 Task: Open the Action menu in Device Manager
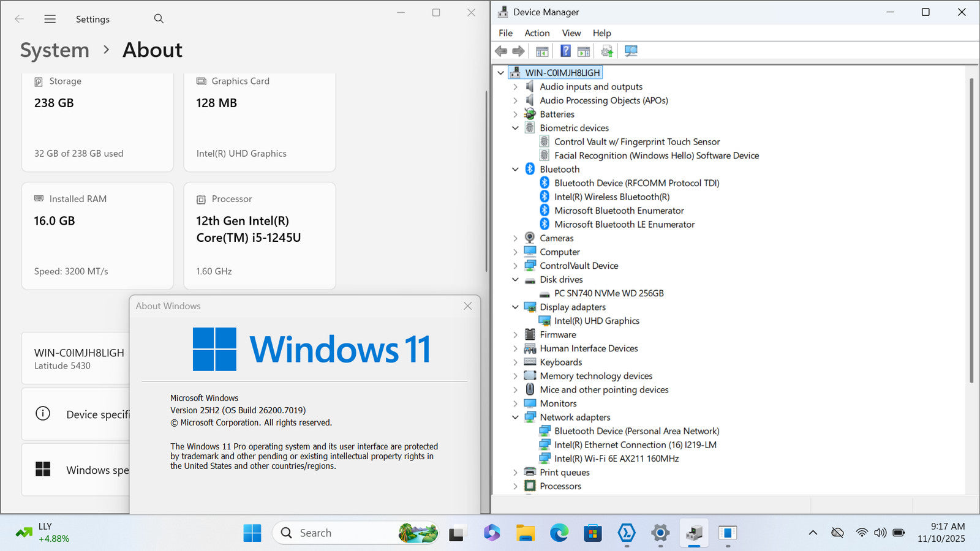click(537, 33)
